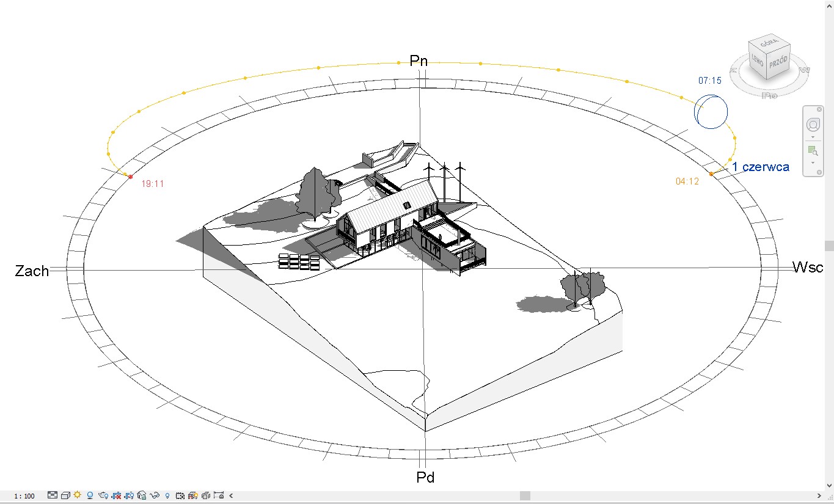Click the Wsc east compass label

(x=808, y=267)
